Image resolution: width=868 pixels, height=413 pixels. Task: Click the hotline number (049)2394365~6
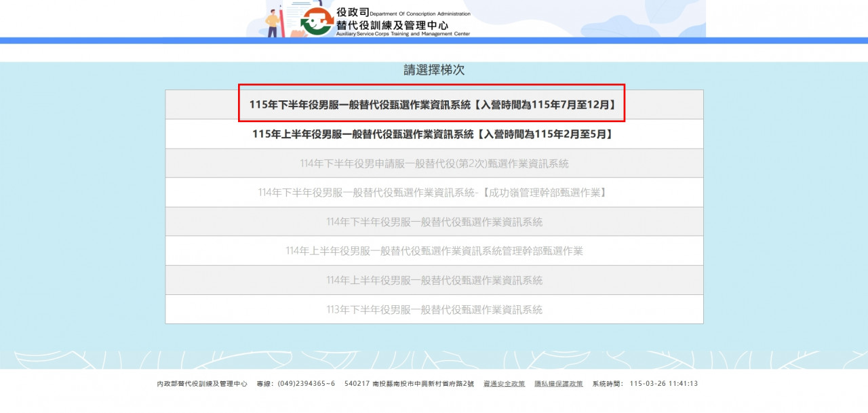(x=296, y=384)
